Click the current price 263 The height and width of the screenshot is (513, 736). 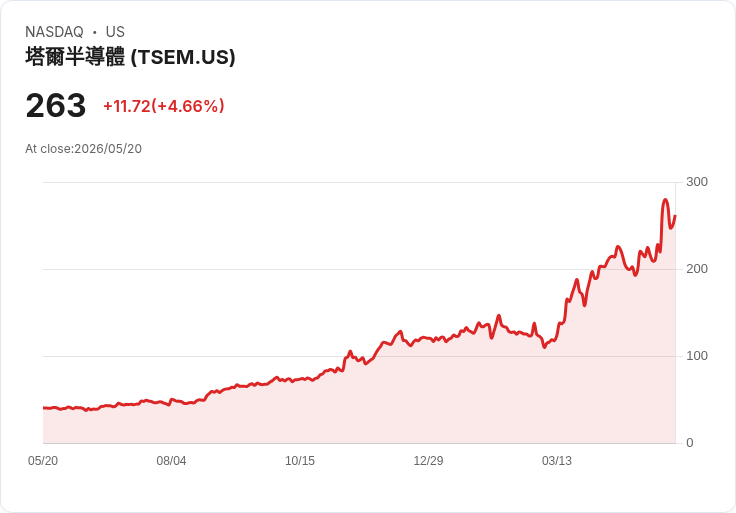click(56, 106)
